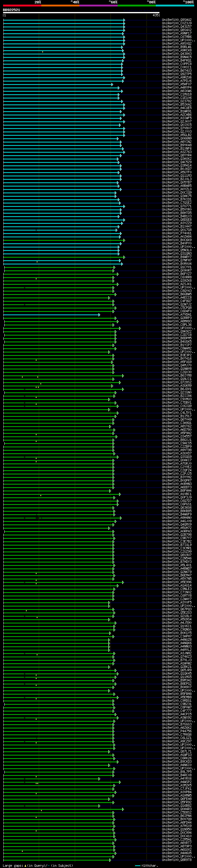197x868 pixels.
Task: Click the query end position 435
Action: [155, 15]
